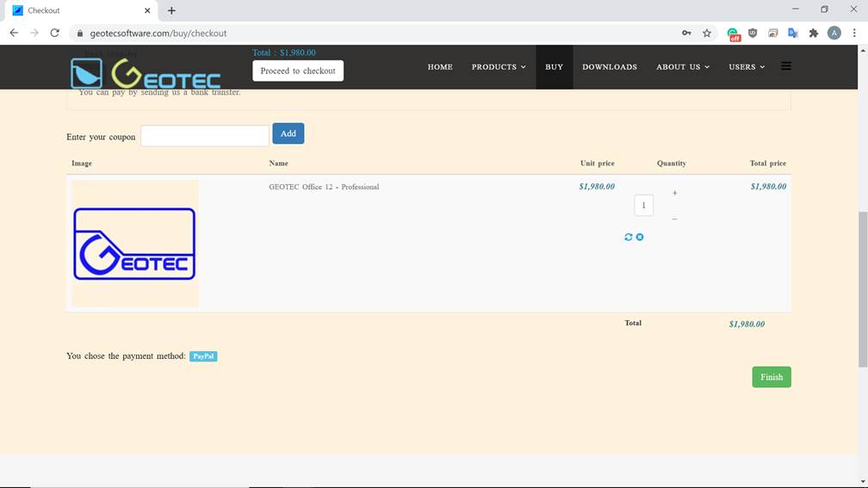Click the 'Total price' column header
The height and width of the screenshot is (488, 868).
(768, 164)
